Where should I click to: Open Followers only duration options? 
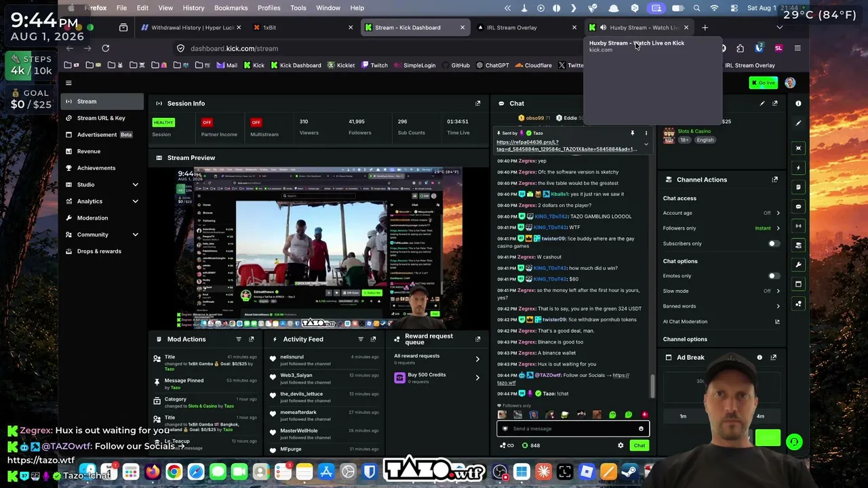click(x=722, y=228)
